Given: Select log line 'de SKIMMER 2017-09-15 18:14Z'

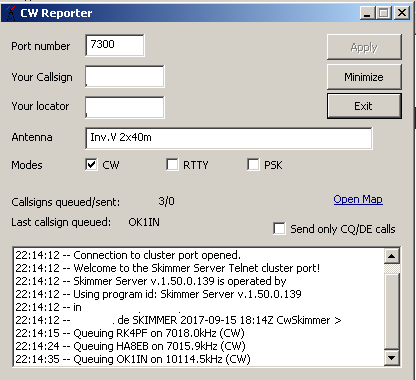Looking at the screenshot, I should (x=178, y=320).
